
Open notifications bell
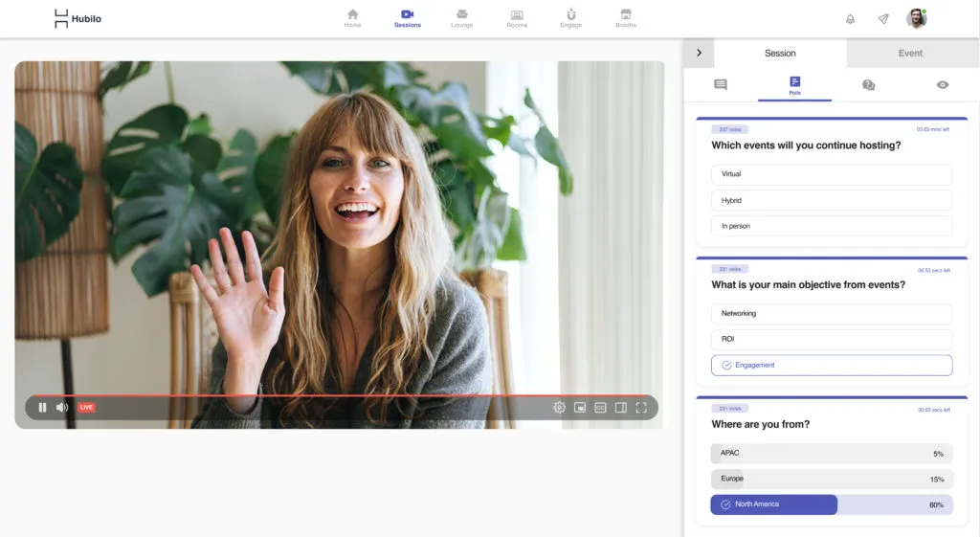850,19
